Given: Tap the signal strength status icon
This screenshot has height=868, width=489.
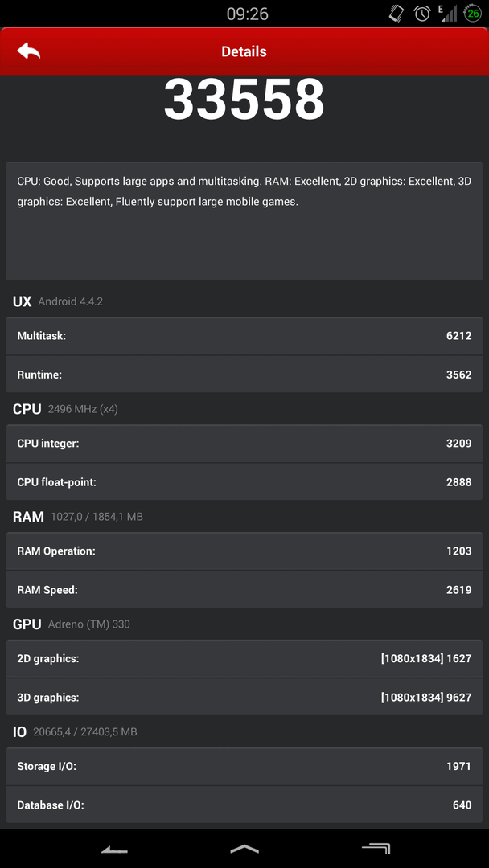Looking at the screenshot, I should click(447, 14).
